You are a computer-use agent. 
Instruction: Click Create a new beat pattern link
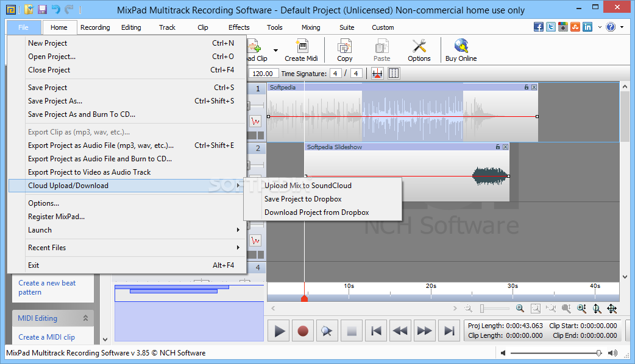pyautogui.click(x=47, y=287)
